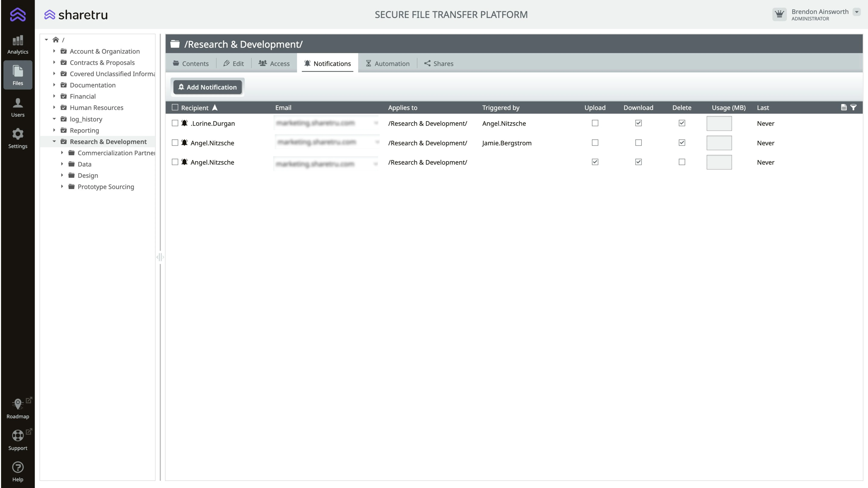Click the filter funnel icon
Screen dimensions: 868x488
coord(854,107)
